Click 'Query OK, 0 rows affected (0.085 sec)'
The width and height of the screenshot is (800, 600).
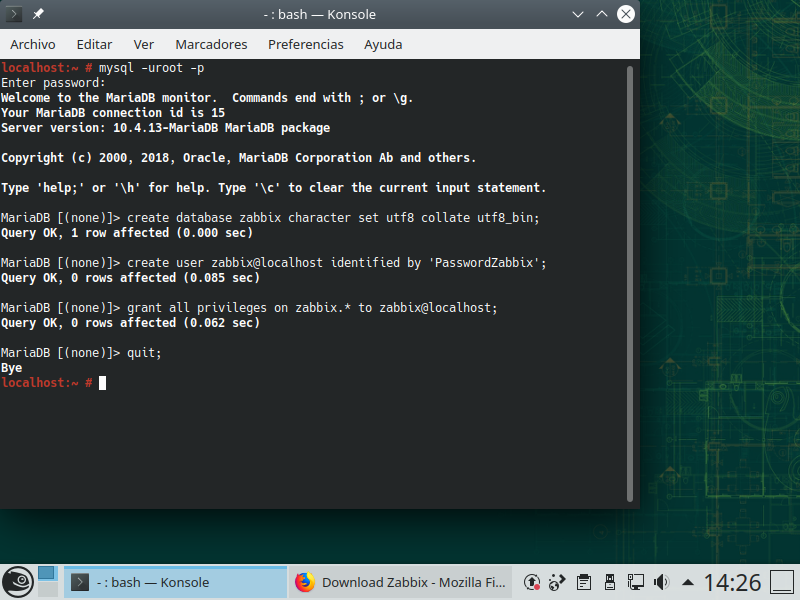130,278
